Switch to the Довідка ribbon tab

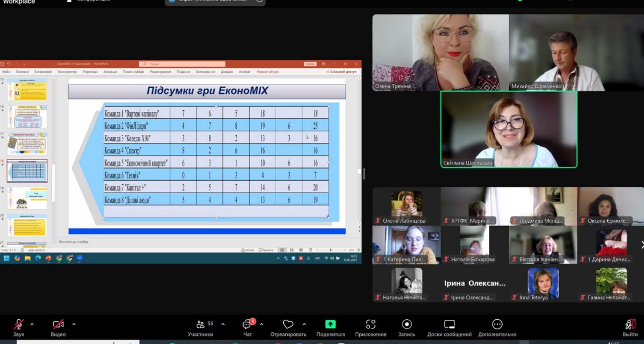point(227,72)
